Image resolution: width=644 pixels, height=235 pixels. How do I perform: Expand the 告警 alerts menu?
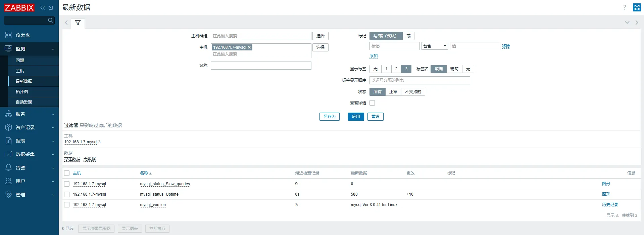coord(29,168)
